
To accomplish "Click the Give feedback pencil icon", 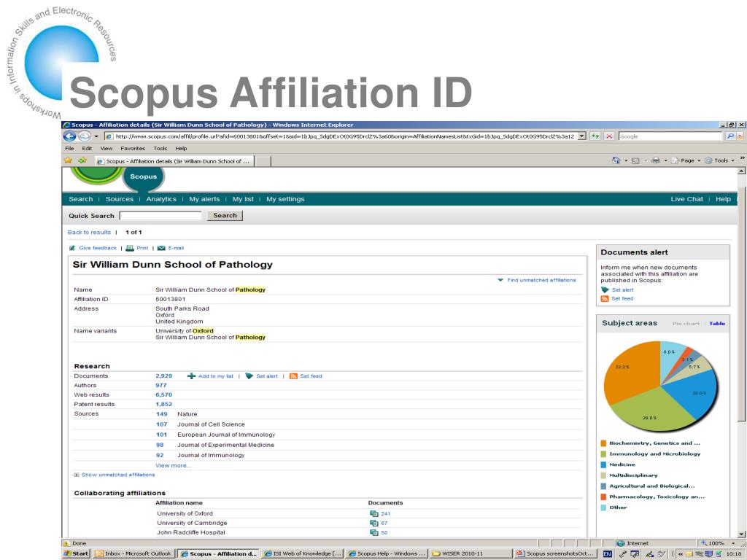I will coord(72,248).
